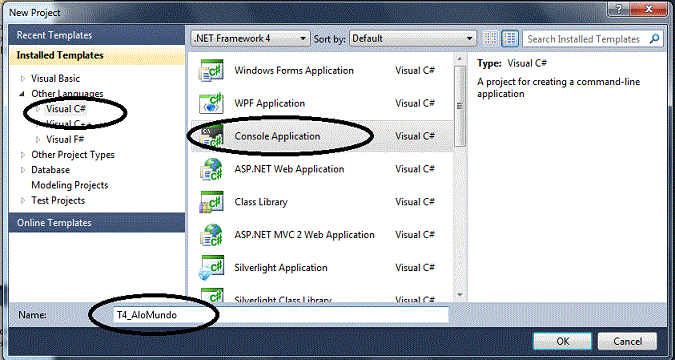Click the search magnifier icon
The width and height of the screenshot is (675, 360).
tap(653, 39)
